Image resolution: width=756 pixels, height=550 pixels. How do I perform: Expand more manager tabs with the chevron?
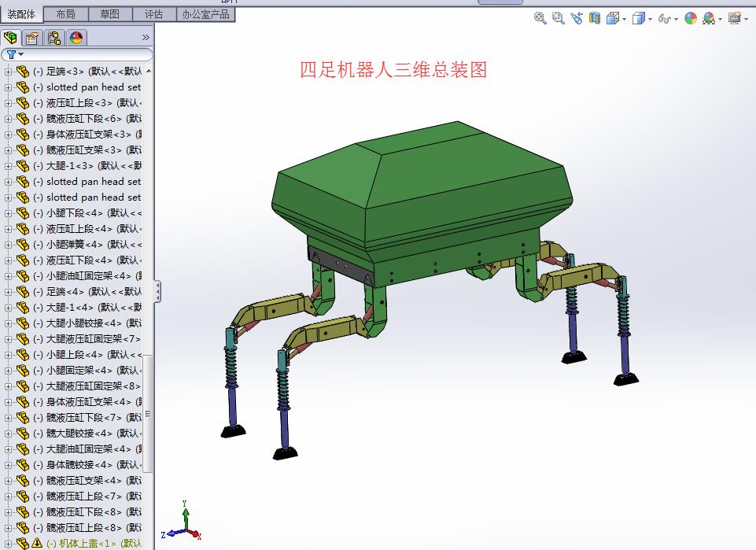point(146,37)
